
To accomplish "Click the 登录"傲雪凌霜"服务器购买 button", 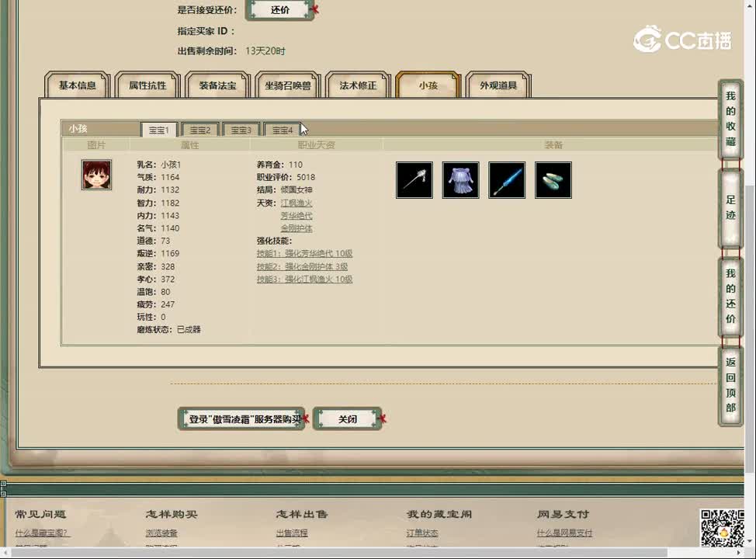I will coord(241,419).
